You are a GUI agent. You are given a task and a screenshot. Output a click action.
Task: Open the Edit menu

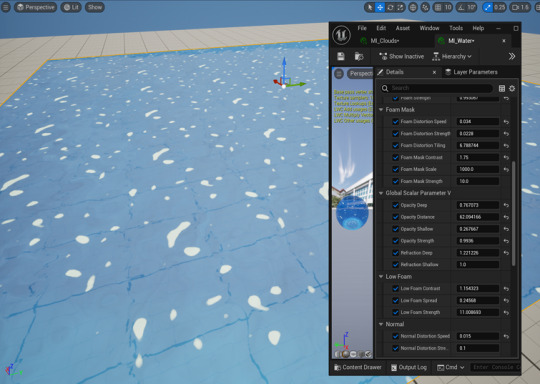tap(381, 28)
